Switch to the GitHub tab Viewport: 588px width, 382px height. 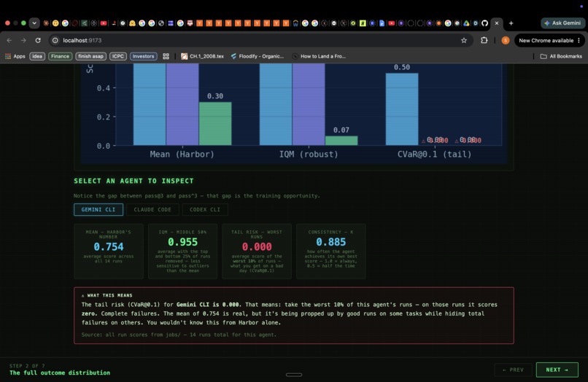(x=484, y=23)
